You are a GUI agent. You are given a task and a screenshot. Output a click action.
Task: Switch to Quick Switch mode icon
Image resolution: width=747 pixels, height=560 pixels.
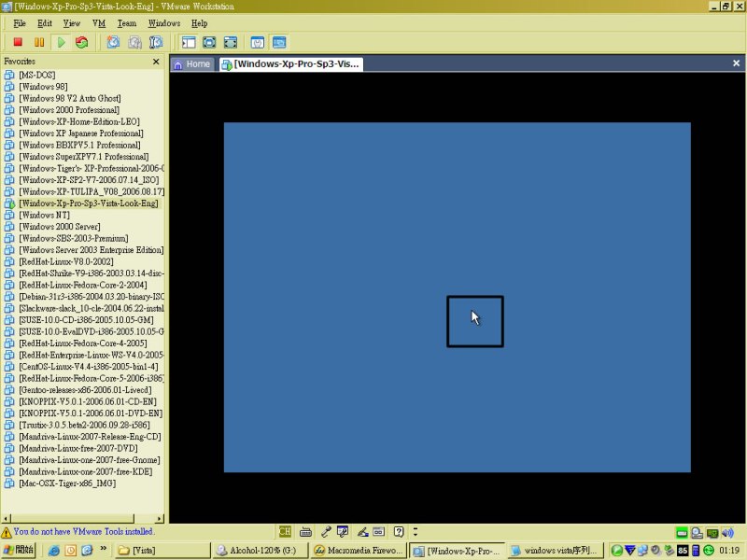coord(209,42)
